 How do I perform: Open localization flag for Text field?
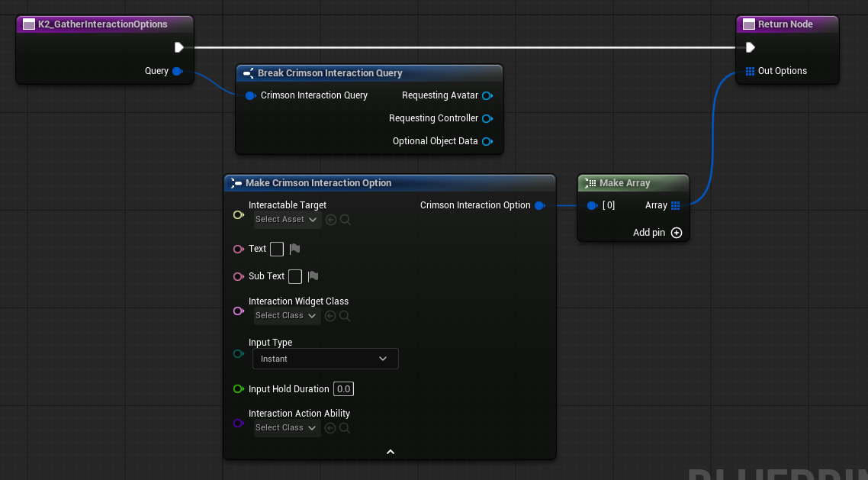point(294,249)
